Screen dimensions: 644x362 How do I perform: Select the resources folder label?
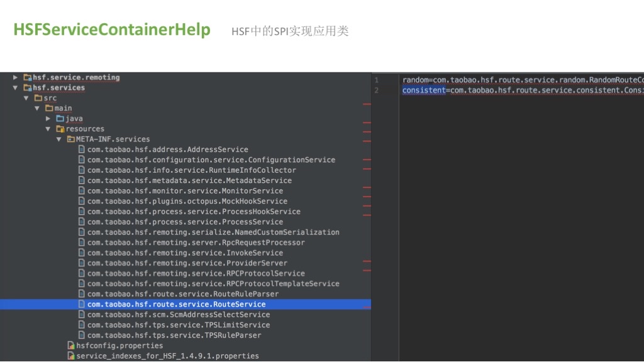85,129
